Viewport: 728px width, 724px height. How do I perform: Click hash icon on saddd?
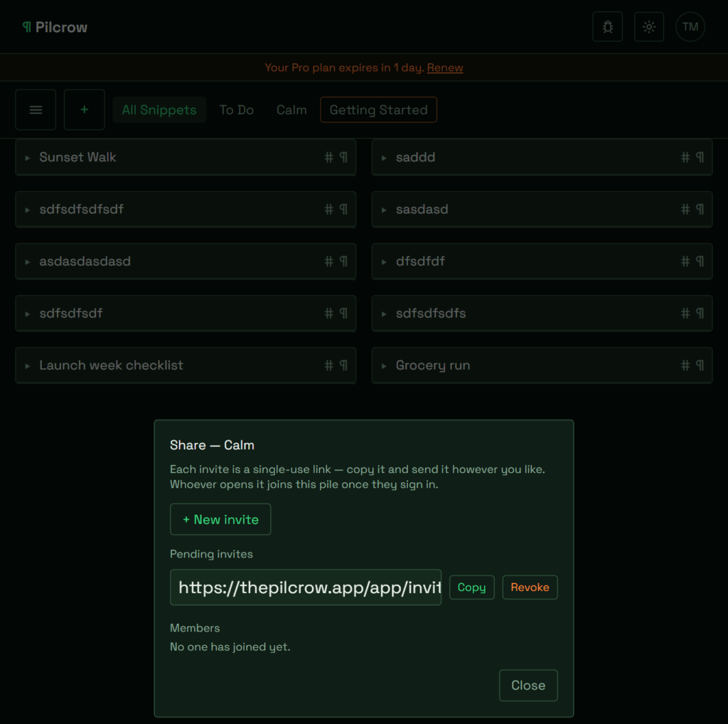click(685, 157)
